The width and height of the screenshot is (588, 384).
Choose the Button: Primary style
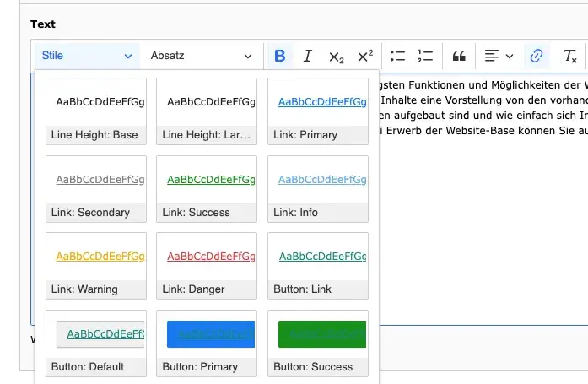coord(207,343)
